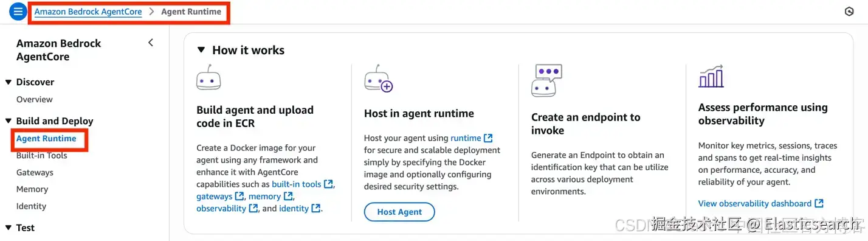Screen dimensions: 868x241
Task: Open the Gateways sidebar item
Action: (35, 172)
